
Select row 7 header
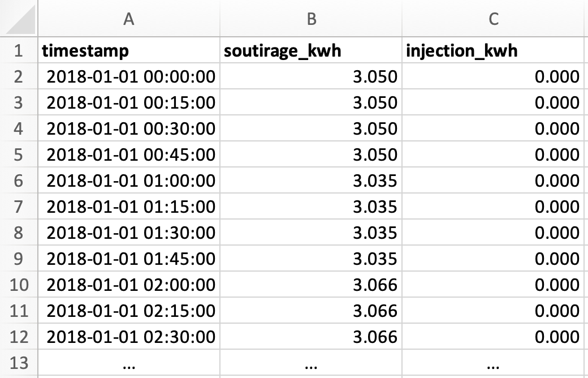point(19,207)
